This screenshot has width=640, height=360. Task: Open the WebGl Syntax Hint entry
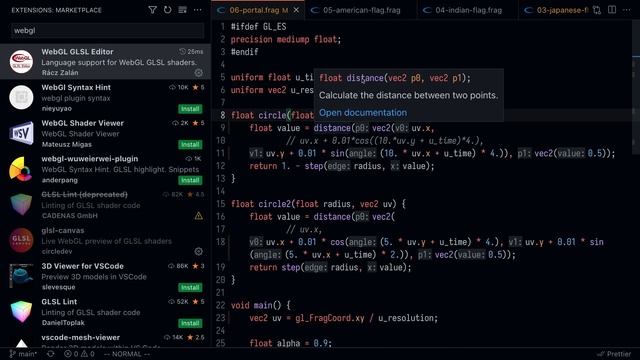point(105,98)
